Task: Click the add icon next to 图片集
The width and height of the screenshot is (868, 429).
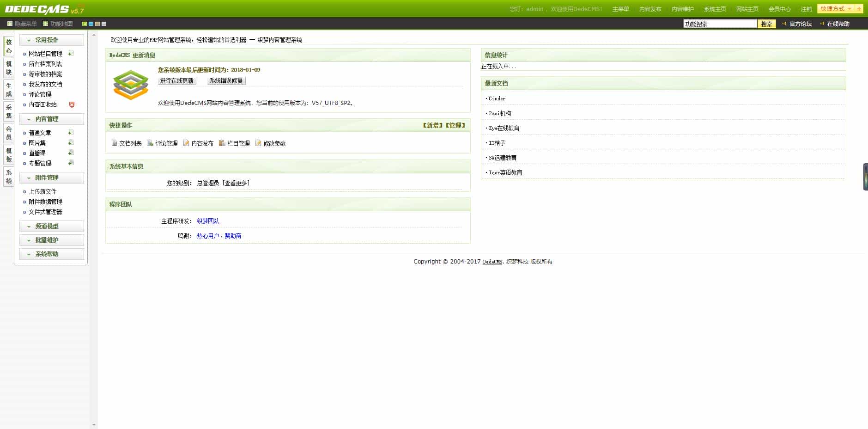Action: tap(71, 142)
